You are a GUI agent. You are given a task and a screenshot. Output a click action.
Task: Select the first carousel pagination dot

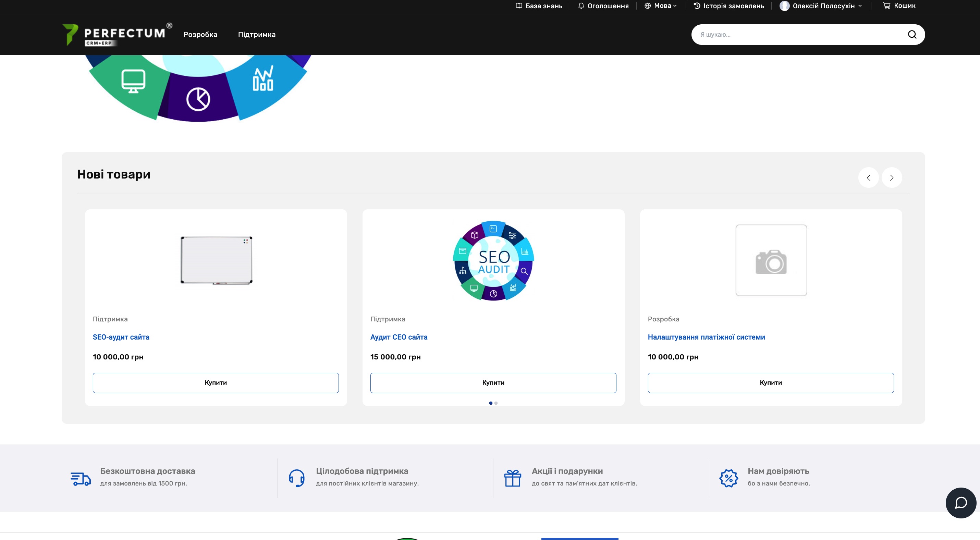[x=491, y=403]
